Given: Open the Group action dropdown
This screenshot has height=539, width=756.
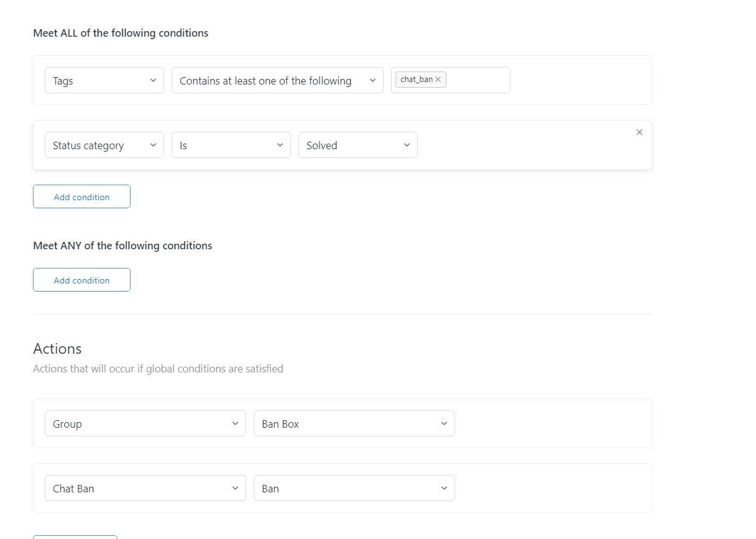Looking at the screenshot, I should [145, 424].
